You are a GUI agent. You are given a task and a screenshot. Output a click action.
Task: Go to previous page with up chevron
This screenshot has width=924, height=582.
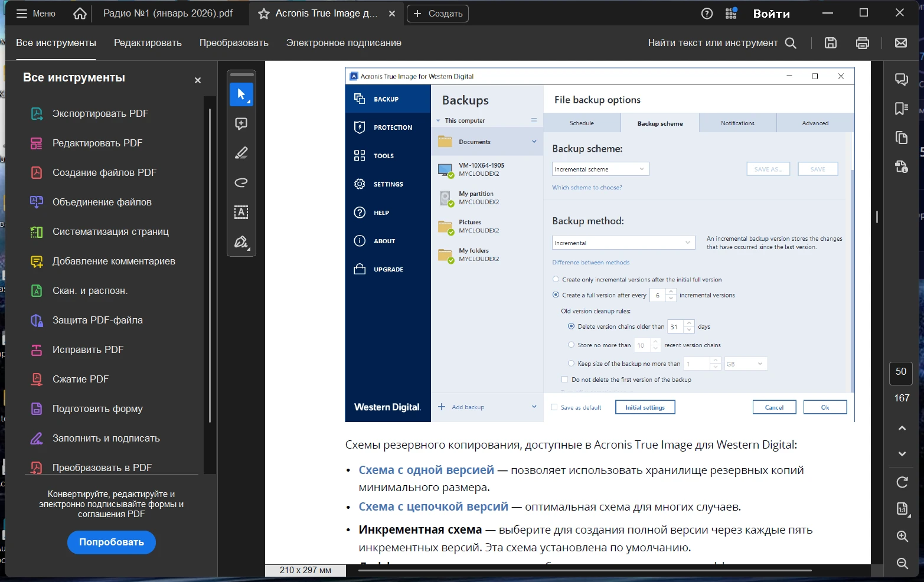902,428
